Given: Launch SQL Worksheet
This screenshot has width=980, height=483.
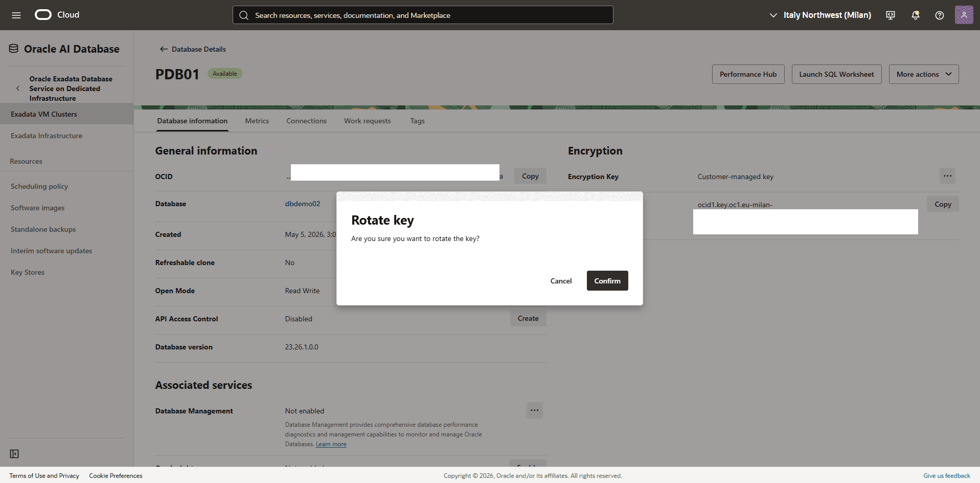Looking at the screenshot, I should (x=836, y=74).
